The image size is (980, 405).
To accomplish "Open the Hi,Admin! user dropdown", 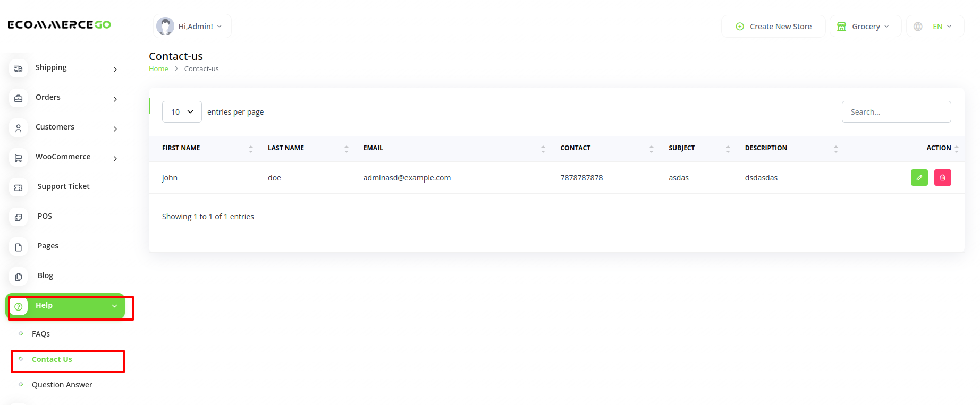I will (x=192, y=26).
